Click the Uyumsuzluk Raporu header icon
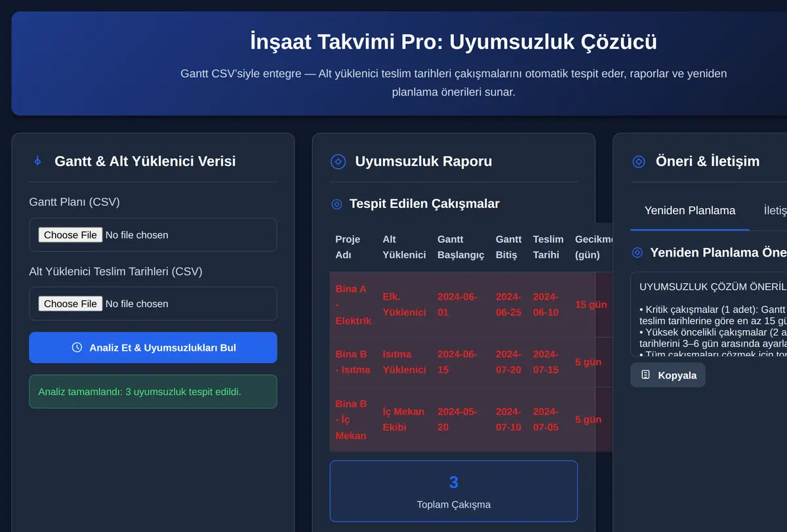The width and height of the screenshot is (787, 532). tap(338, 161)
